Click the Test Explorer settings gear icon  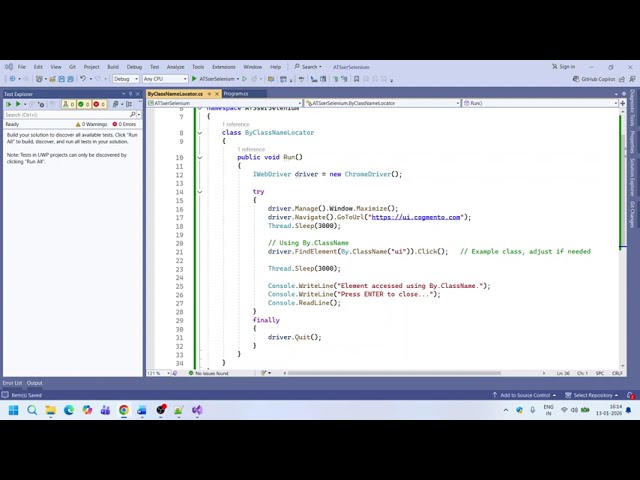click(x=41, y=104)
